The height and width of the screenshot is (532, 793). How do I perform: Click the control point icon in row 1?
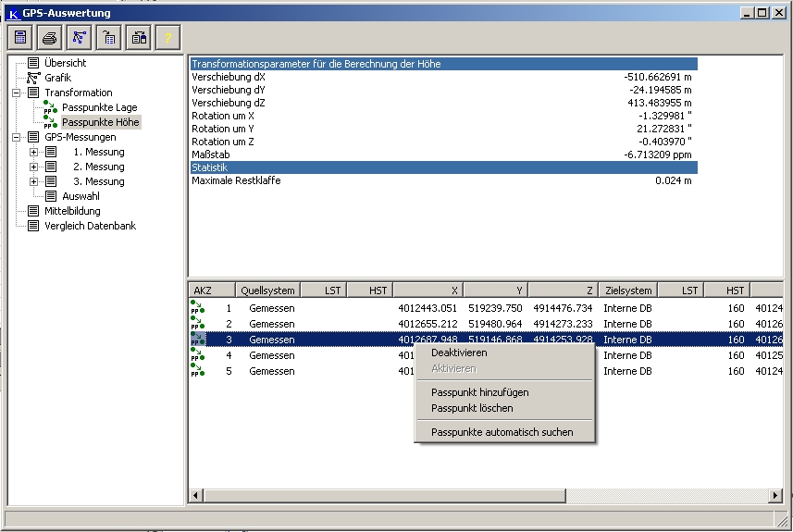tap(197, 308)
